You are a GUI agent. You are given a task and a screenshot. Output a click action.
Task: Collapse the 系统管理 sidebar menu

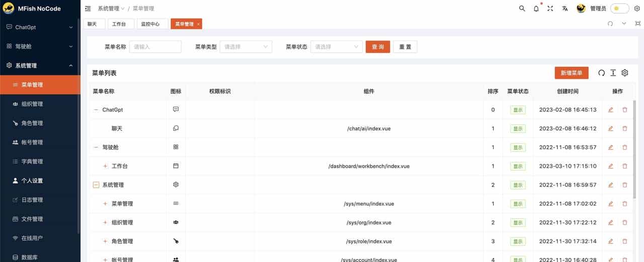coord(40,65)
